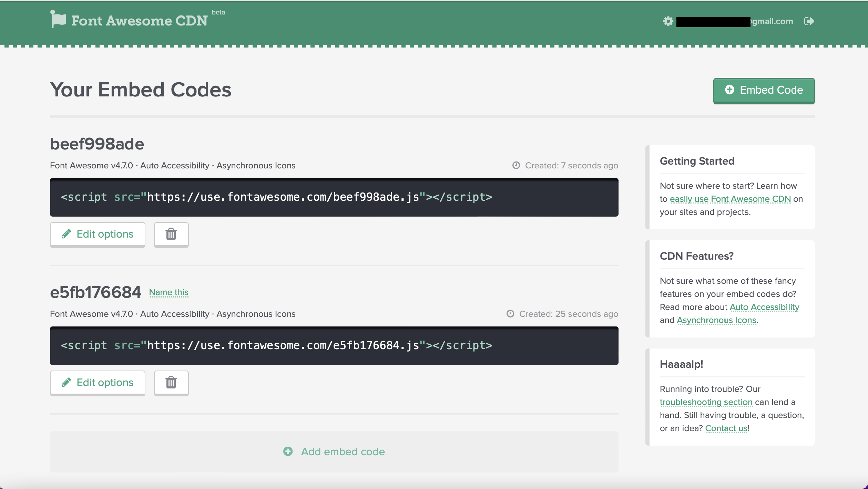This screenshot has width=868, height=489.
Task: Click Your Embed Codes heading
Action: (141, 90)
